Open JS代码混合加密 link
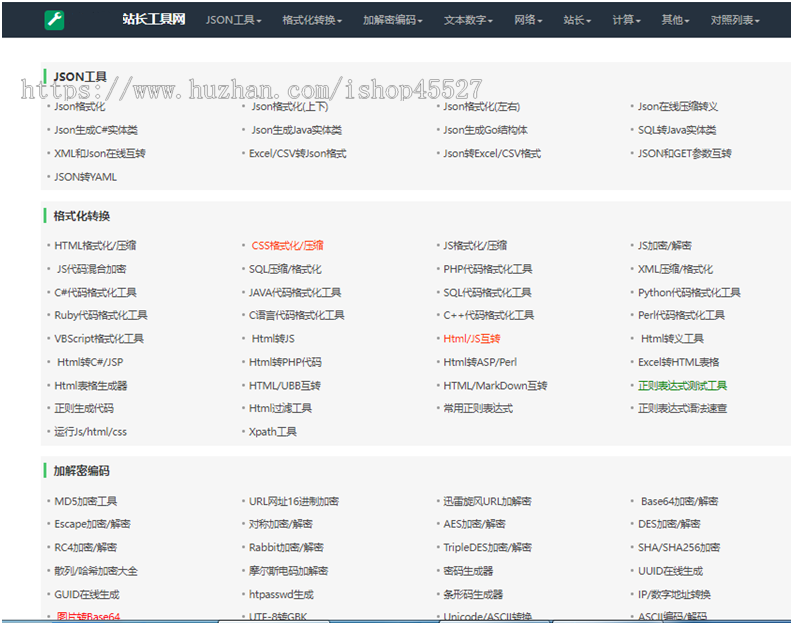Screen dimensions: 793x625 (x=92, y=269)
